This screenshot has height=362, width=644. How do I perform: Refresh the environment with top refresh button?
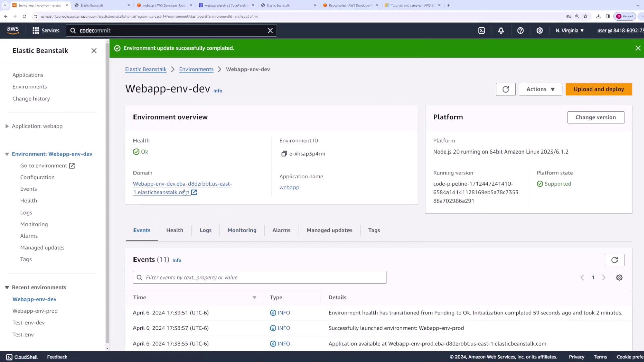coord(505,89)
